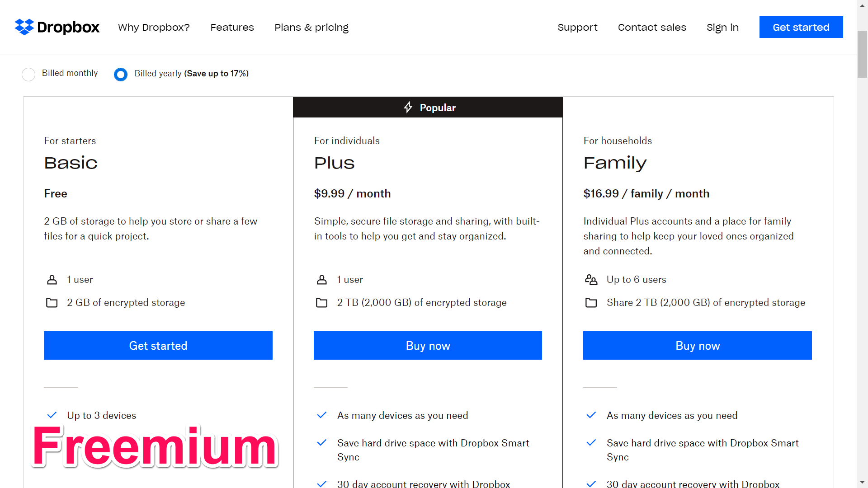The image size is (868, 488).
Task: Select the Billed monthly radio button
Action: click(x=28, y=75)
